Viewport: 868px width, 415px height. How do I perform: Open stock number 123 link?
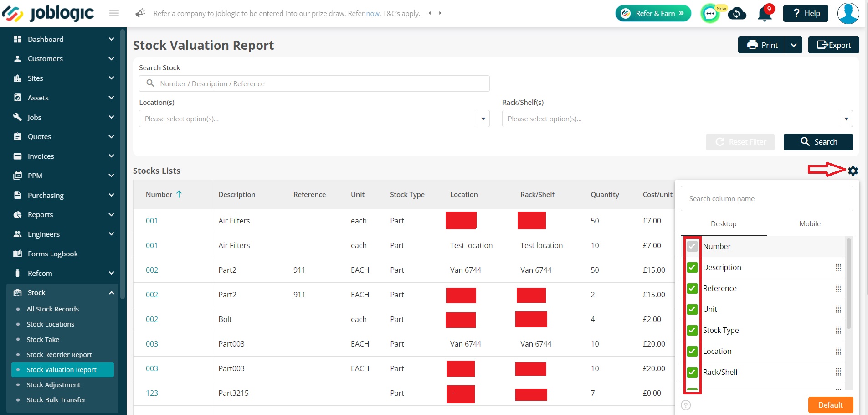click(x=152, y=393)
